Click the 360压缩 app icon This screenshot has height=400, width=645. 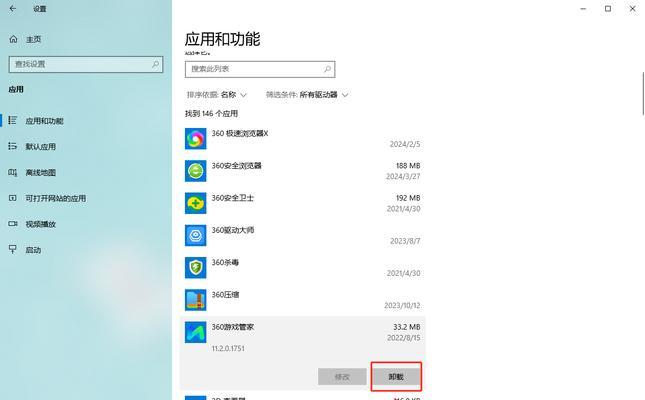pyautogui.click(x=195, y=300)
